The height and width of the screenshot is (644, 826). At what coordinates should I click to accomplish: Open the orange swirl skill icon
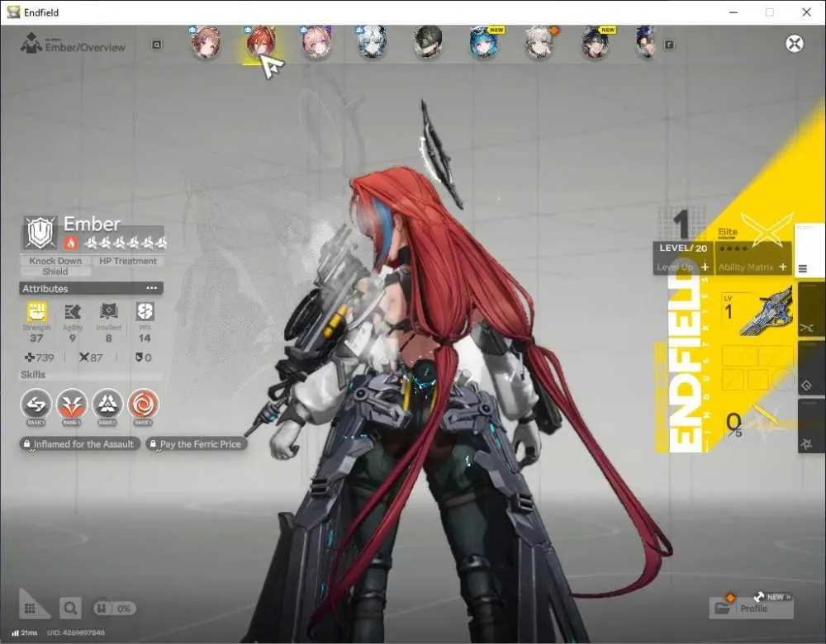pyautogui.click(x=143, y=405)
